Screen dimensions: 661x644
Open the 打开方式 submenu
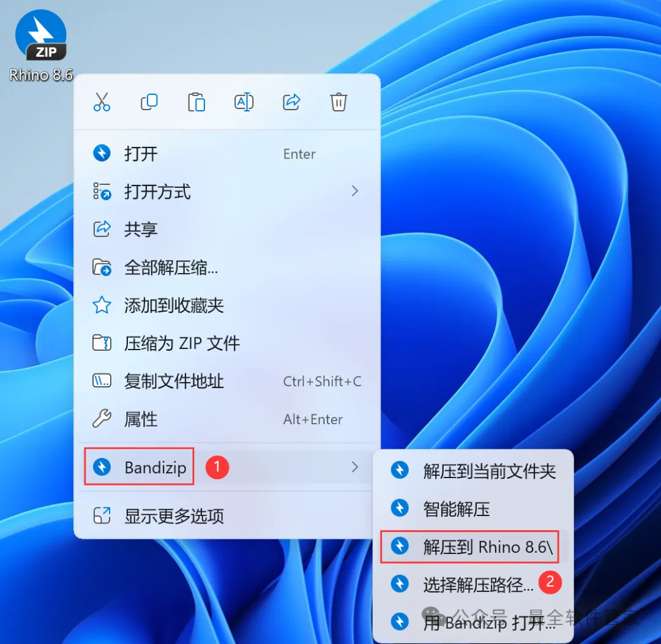(227, 192)
